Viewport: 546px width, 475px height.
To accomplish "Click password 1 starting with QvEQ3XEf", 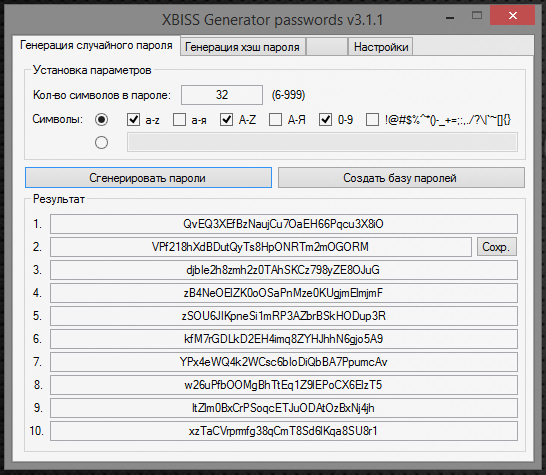I will point(284,224).
